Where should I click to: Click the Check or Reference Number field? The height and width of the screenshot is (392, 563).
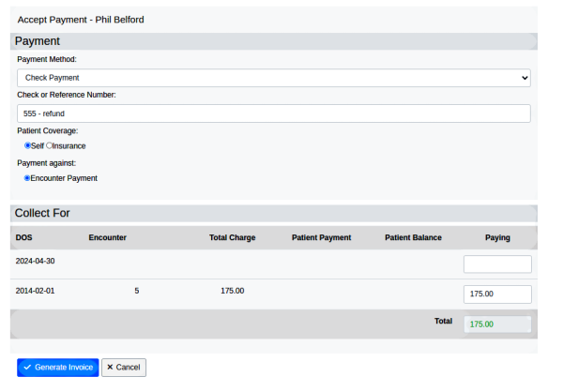click(274, 113)
